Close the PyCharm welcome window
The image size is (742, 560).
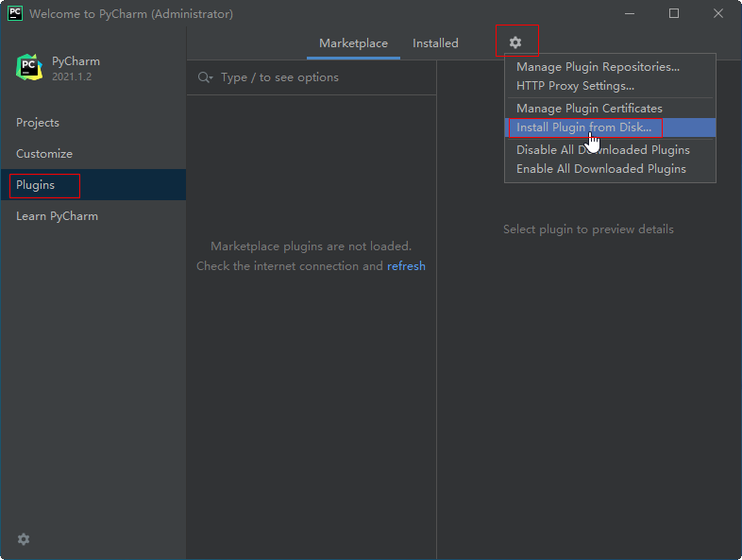tap(718, 13)
